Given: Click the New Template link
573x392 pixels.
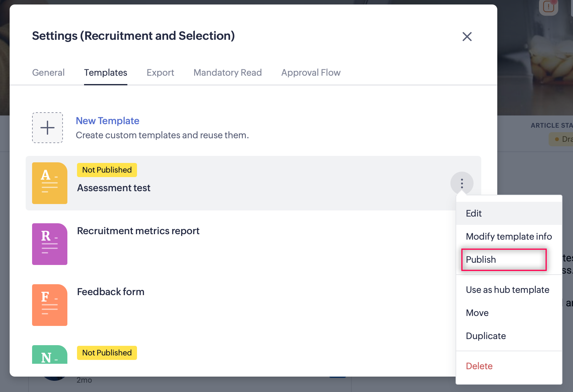Looking at the screenshot, I should tap(107, 121).
